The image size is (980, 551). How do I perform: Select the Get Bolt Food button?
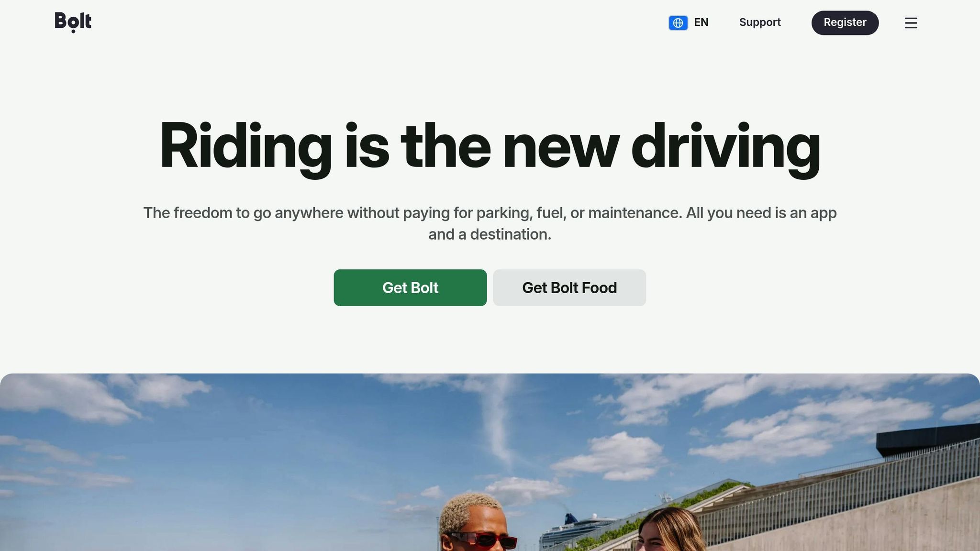click(569, 287)
